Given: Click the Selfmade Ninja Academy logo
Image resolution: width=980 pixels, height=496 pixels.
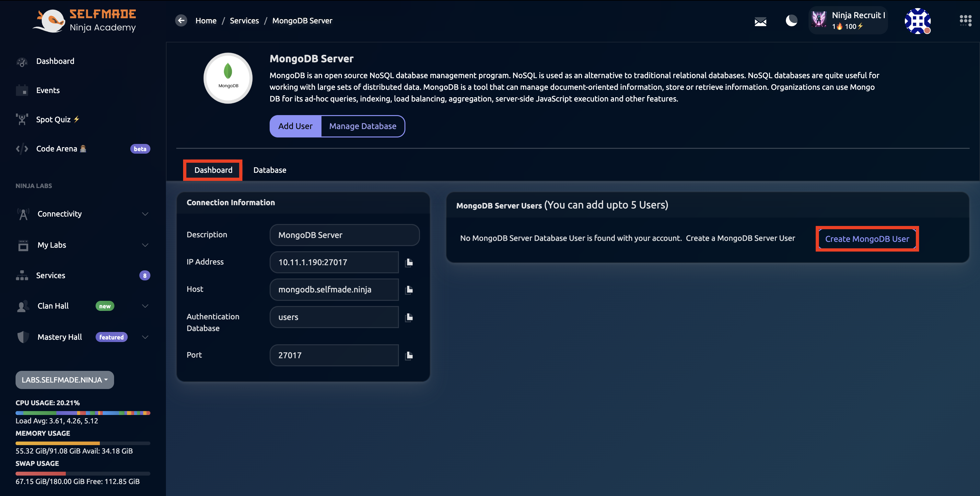Looking at the screenshot, I should (x=85, y=21).
